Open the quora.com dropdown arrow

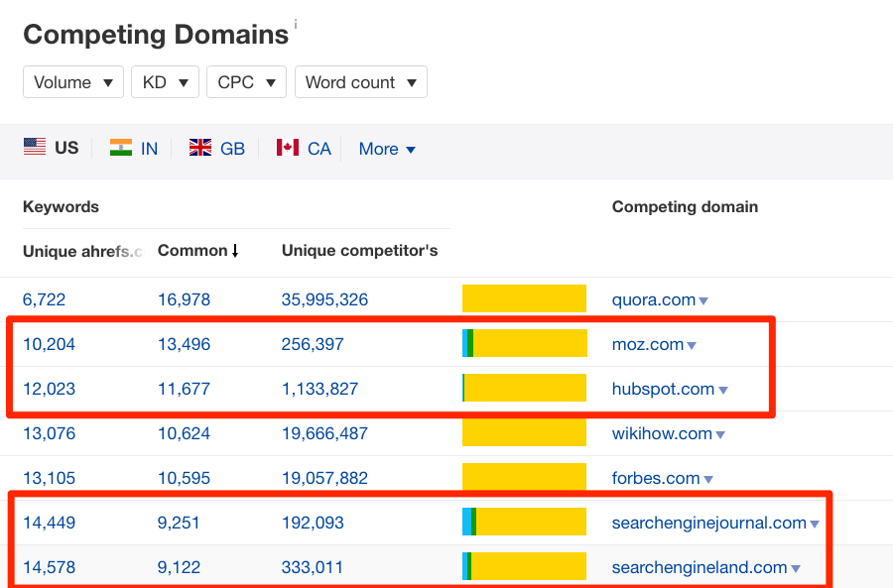pyautogui.click(x=703, y=300)
